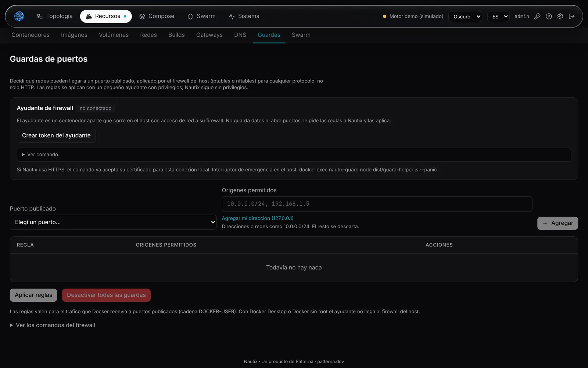
Task: Expand Ver los comandos del firewall
Action: pos(53,325)
